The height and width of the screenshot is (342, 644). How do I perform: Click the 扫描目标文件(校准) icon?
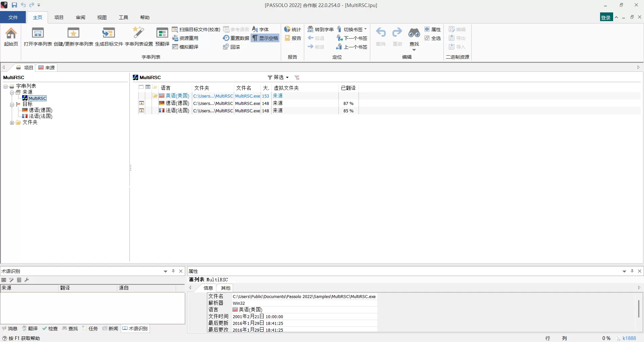(196, 30)
